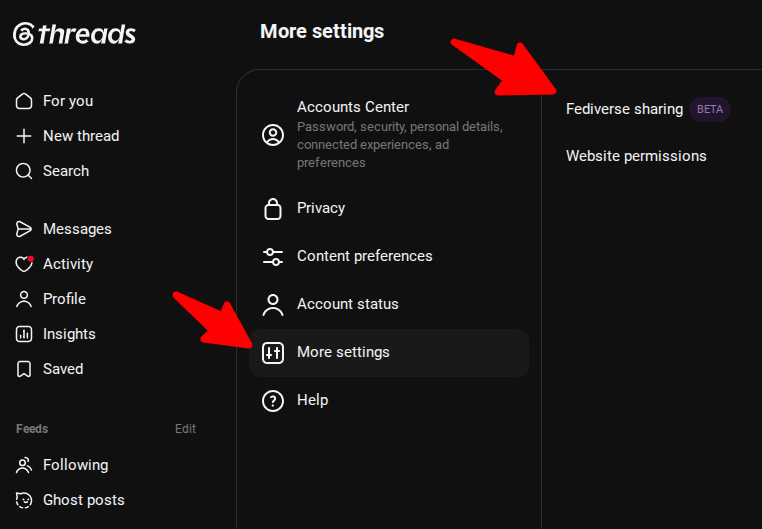Click the For you home icon
This screenshot has width=762, height=529.
pyautogui.click(x=24, y=101)
